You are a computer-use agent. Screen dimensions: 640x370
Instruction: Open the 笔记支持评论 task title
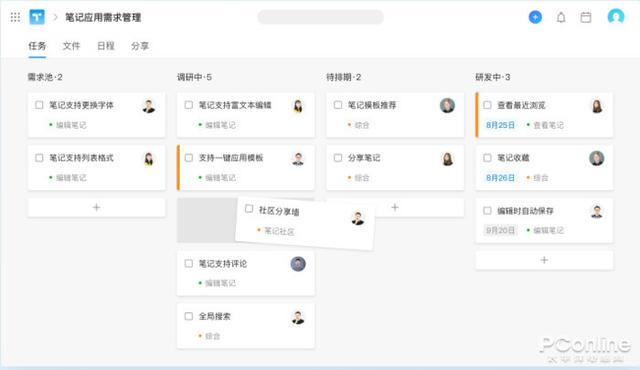(223, 264)
